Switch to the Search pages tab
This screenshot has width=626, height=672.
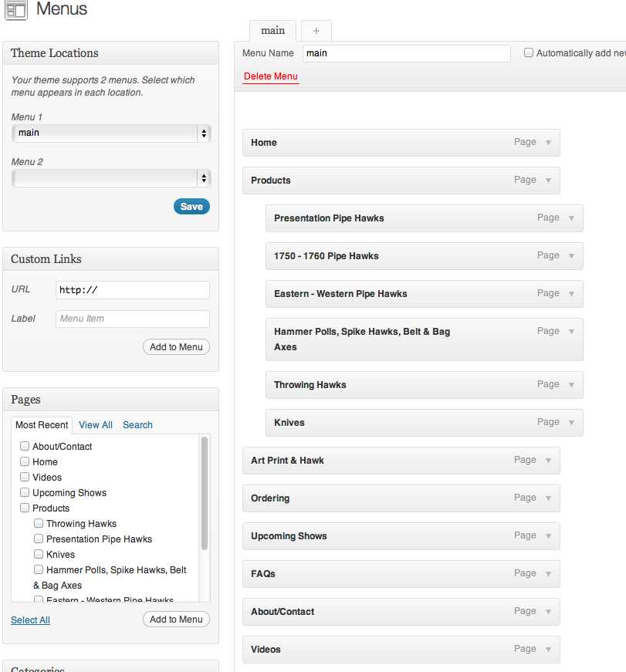137,425
